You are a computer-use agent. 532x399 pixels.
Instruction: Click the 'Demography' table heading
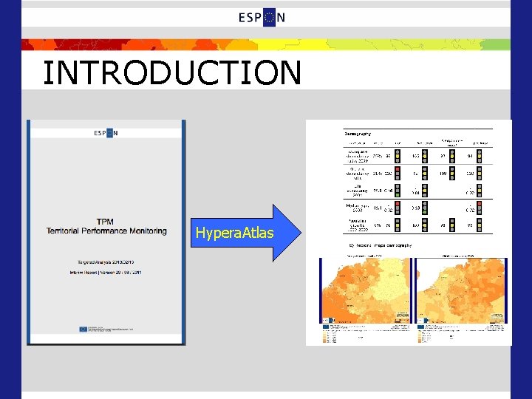point(358,134)
